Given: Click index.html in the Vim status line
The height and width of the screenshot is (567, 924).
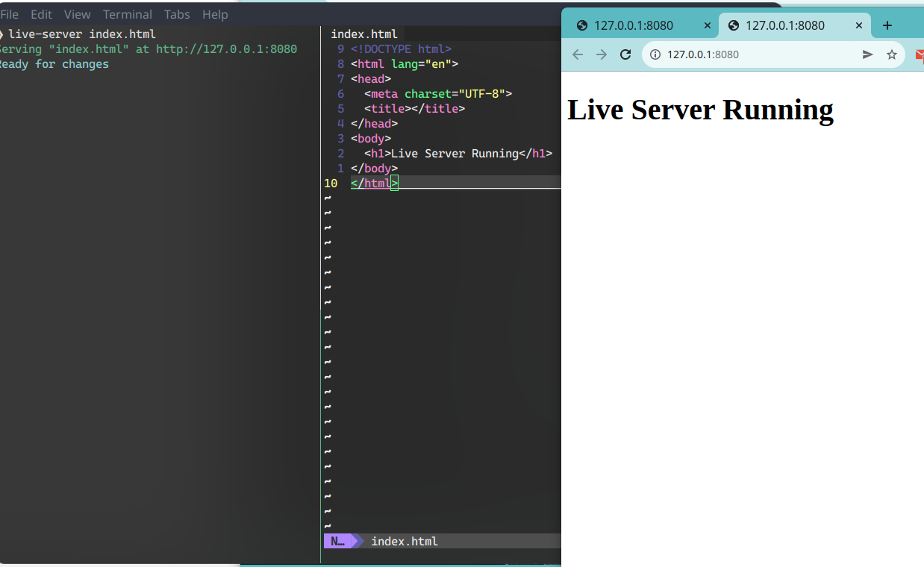Looking at the screenshot, I should coord(405,541).
